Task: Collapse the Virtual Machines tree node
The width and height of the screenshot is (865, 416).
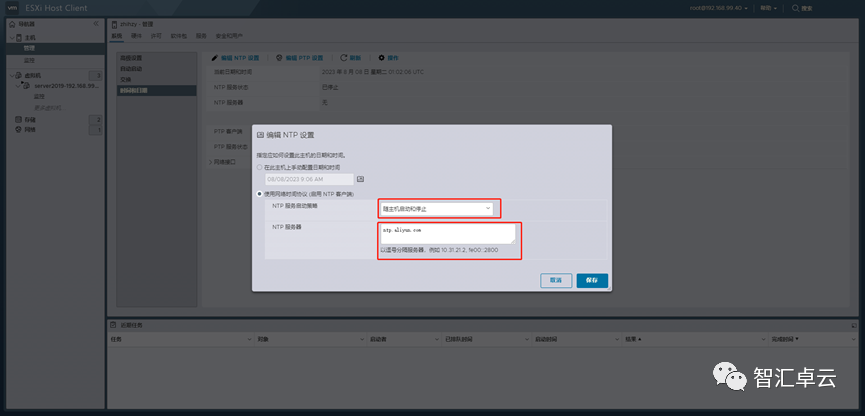Action: click(12, 76)
